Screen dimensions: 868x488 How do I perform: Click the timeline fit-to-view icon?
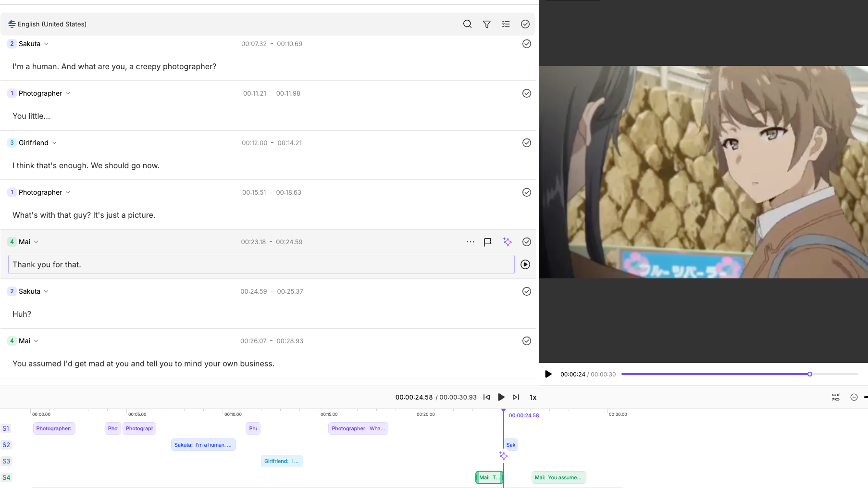[836, 397]
